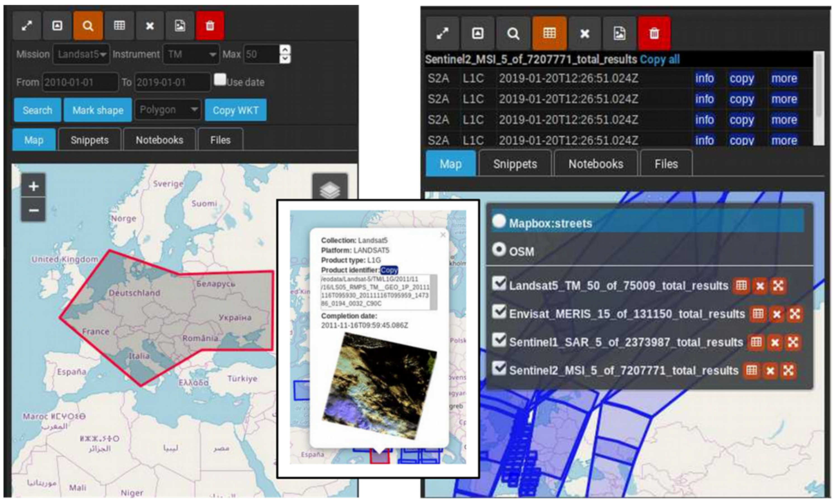
Task: Open the Instrument dropdown showing TM
Action: tap(191, 54)
